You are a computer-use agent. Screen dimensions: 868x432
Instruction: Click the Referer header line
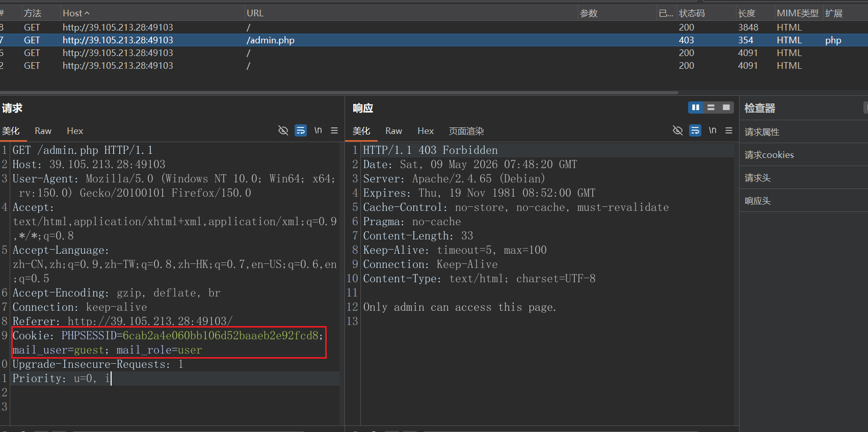(x=122, y=321)
